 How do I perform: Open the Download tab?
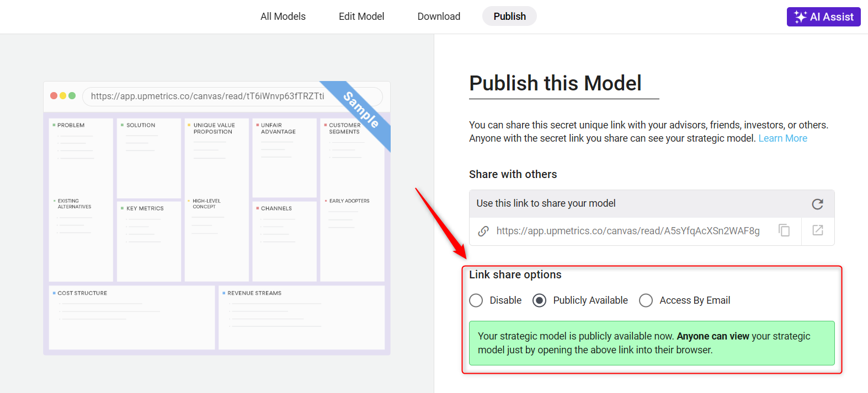pyautogui.click(x=439, y=17)
